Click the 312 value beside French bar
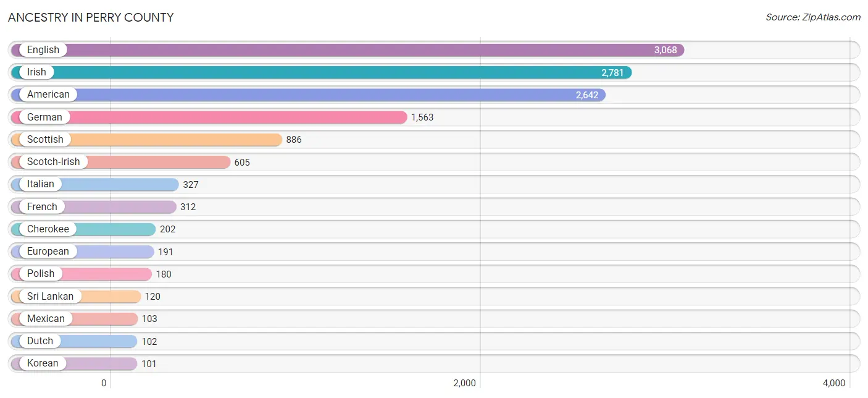The image size is (868, 398). point(188,207)
